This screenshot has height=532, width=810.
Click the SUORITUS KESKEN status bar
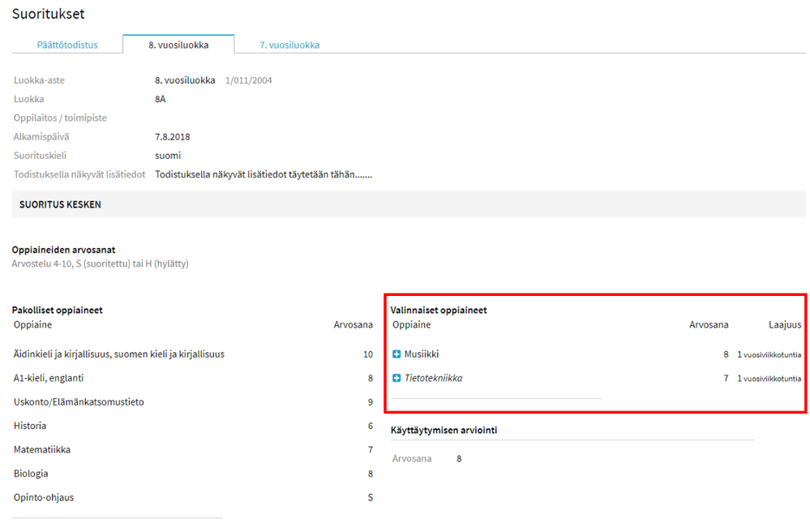click(409, 204)
